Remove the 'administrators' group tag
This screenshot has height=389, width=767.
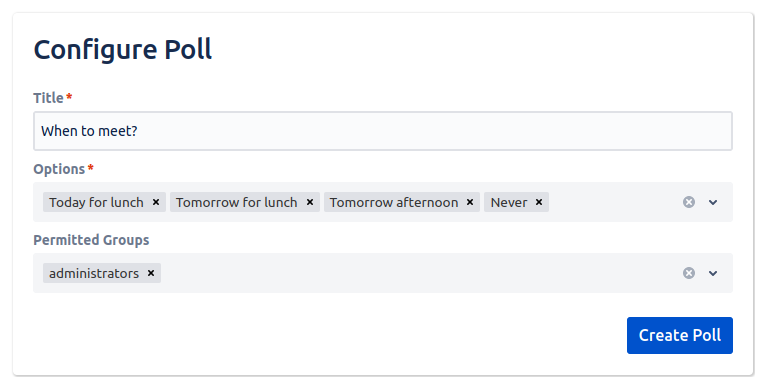coord(151,273)
